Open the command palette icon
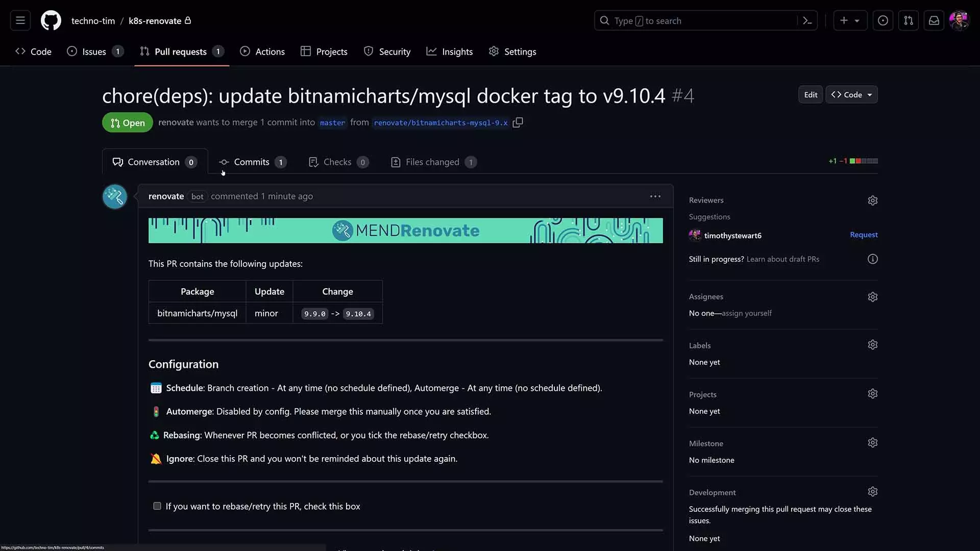The width and height of the screenshot is (980, 551). [x=807, y=20]
